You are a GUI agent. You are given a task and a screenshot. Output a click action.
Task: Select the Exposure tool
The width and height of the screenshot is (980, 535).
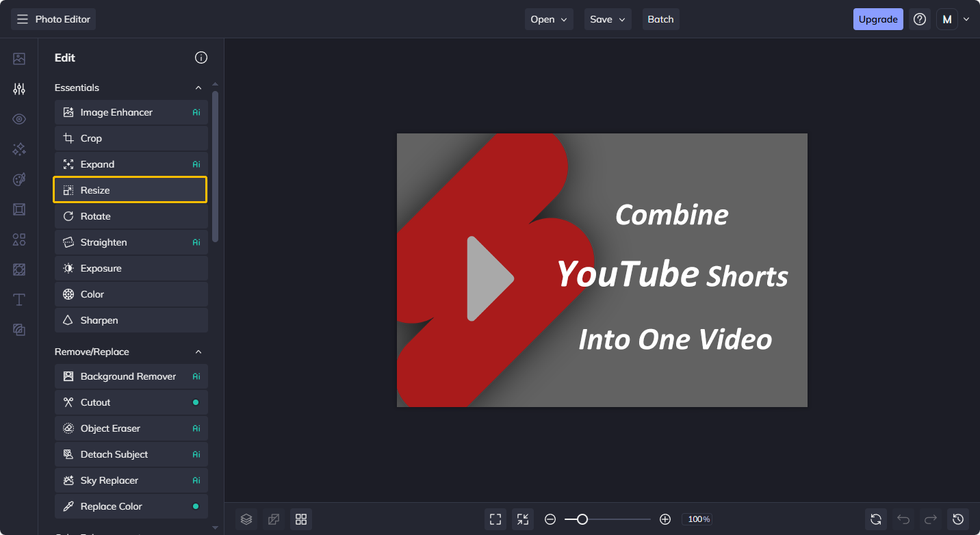131,268
